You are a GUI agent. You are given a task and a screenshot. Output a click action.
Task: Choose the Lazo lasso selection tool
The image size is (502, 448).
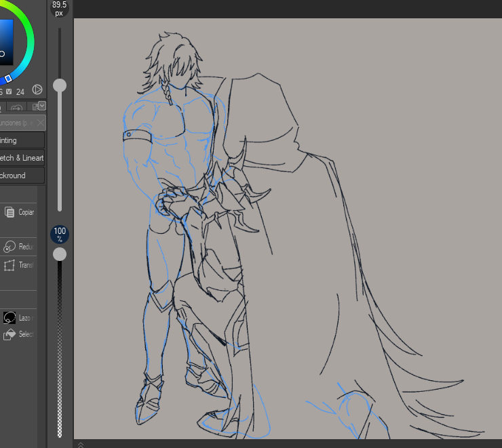pos(9,317)
